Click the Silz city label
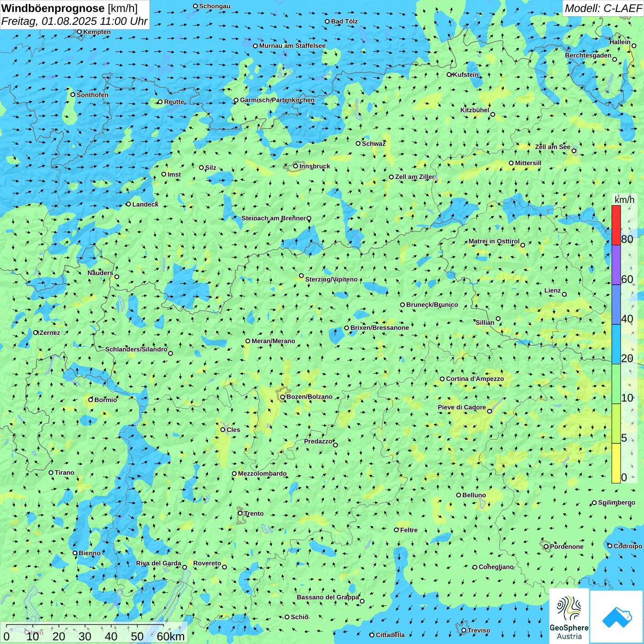Screen dimensions: 644x644 coord(211,167)
